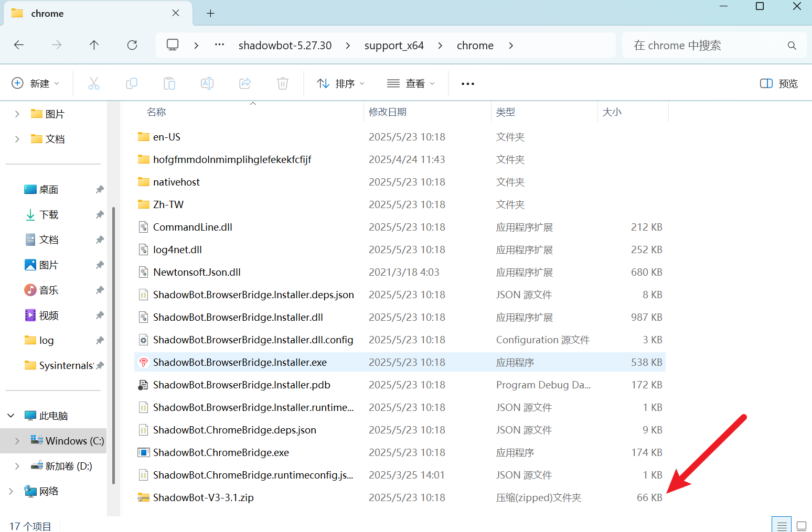This screenshot has height=532, width=812.
Task: Switch to large thumbnails view layout
Action: pyautogui.click(x=802, y=525)
